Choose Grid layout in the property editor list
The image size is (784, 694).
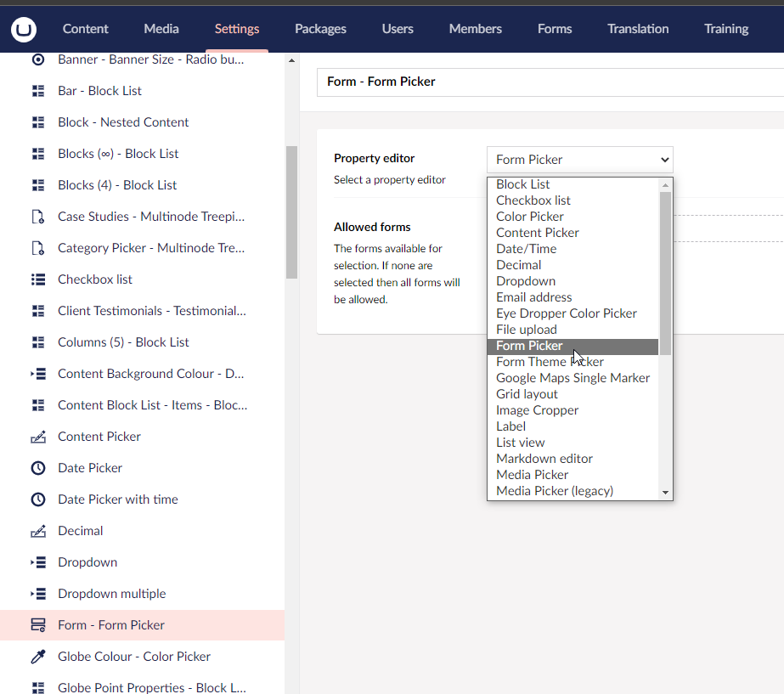pos(527,393)
